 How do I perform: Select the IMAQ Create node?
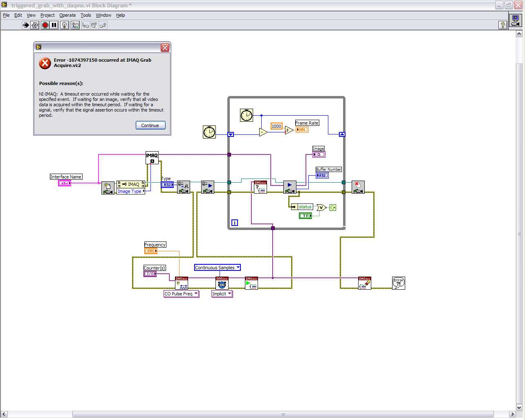pos(152,158)
